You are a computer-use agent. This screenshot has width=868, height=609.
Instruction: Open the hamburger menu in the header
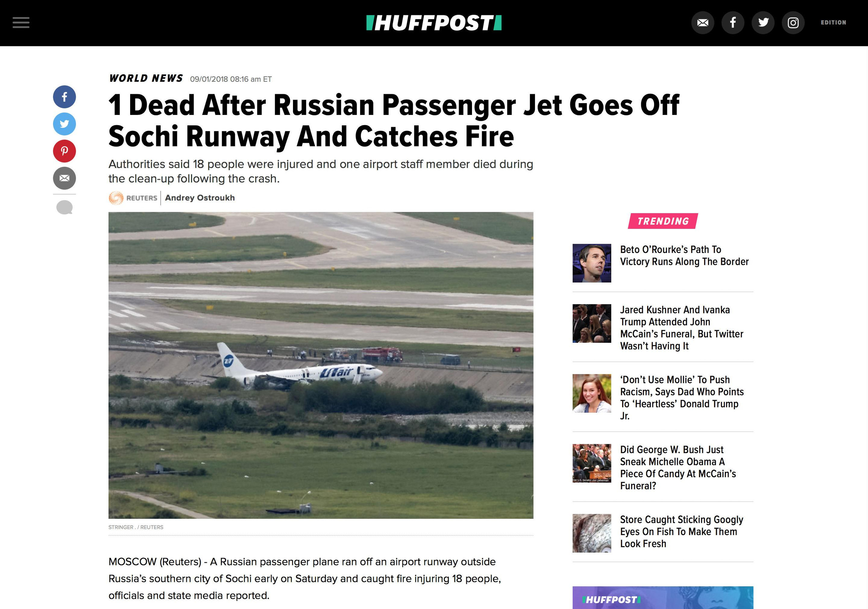click(x=21, y=23)
